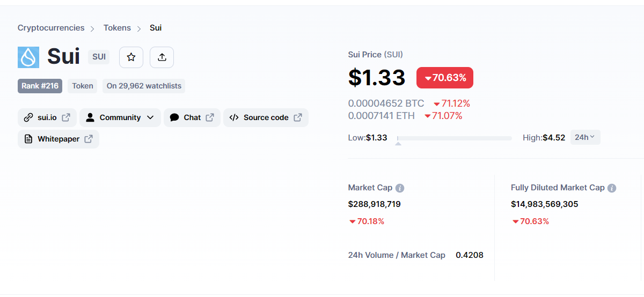Open Fully Diluted Market Cap info icon
Viewport: 644px width, 297px height.
coord(612,188)
